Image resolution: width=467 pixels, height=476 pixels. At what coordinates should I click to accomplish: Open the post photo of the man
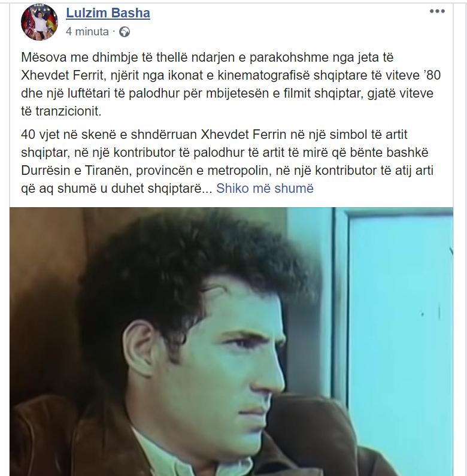pyautogui.click(x=231, y=341)
